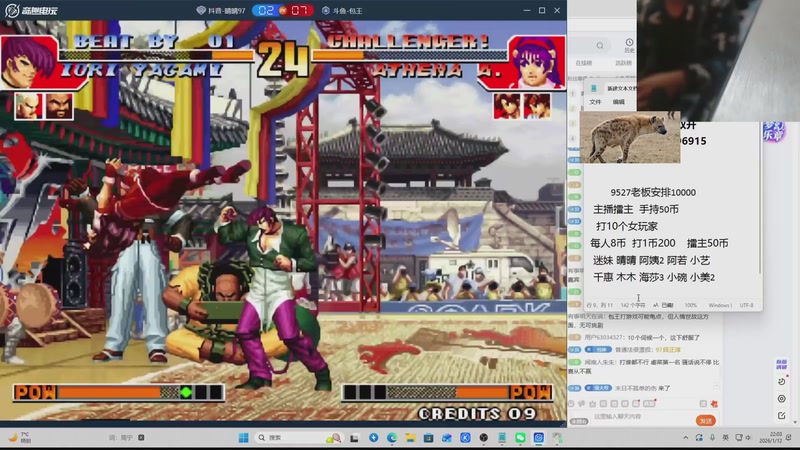Image resolution: width=800 pixels, height=450 pixels.
Task: Click the Notepad document tab icon
Action: click(x=594, y=89)
